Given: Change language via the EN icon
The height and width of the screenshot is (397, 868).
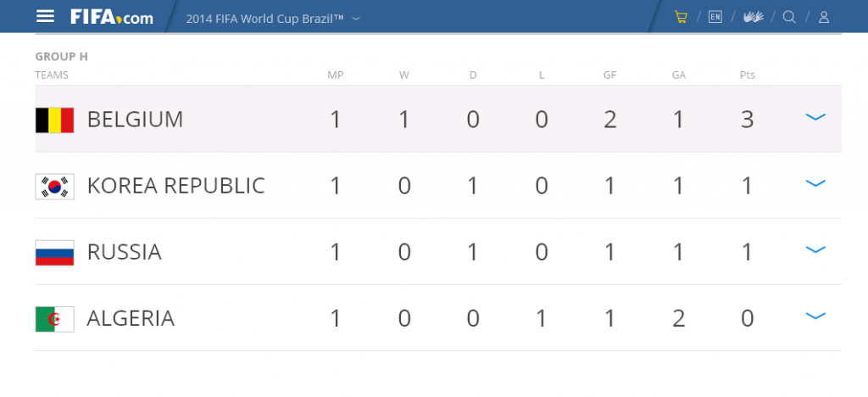Looking at the screenshot, I should coord(715,17).
